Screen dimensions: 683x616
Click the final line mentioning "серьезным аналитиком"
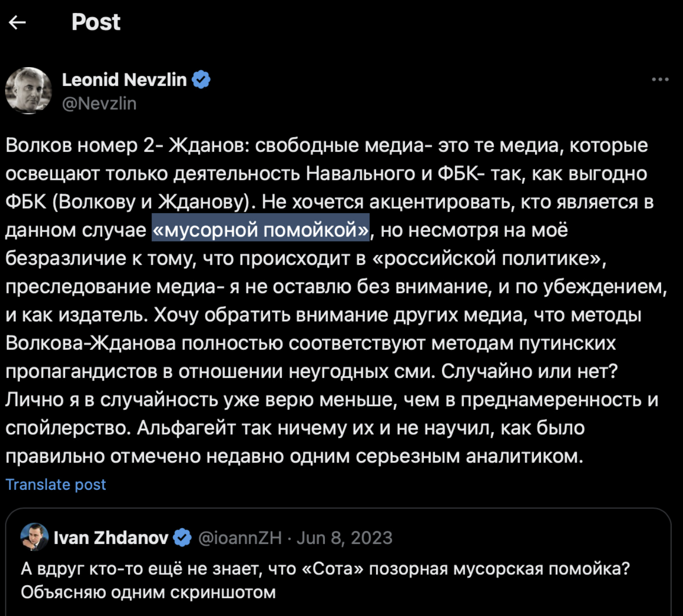tap(294, 456)
